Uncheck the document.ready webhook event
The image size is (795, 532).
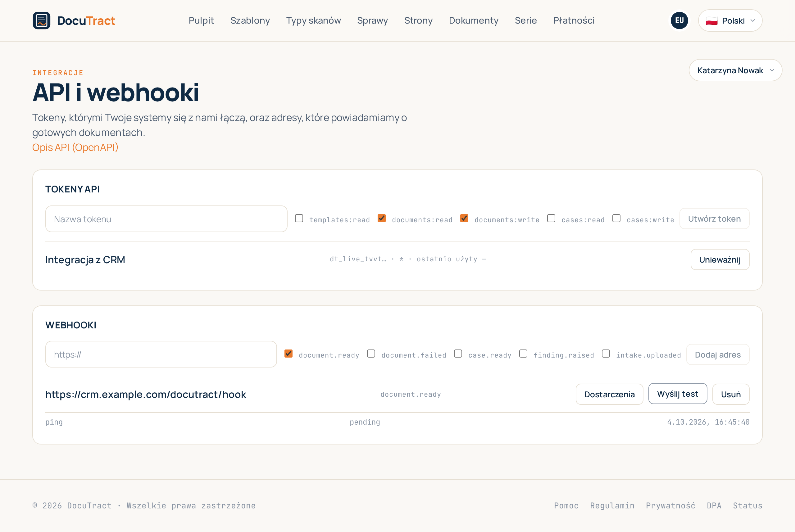pos(288,354)
